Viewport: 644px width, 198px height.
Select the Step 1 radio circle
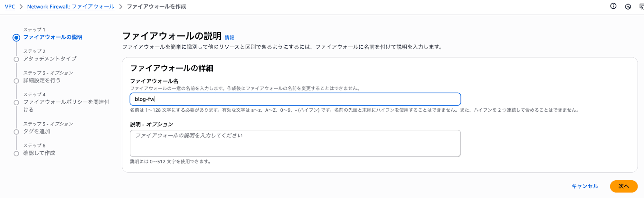16,38
